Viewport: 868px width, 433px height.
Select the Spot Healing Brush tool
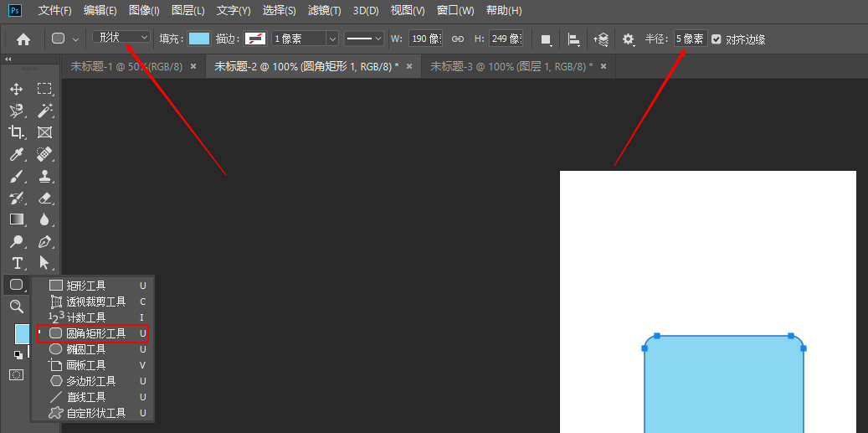(44, 154)
